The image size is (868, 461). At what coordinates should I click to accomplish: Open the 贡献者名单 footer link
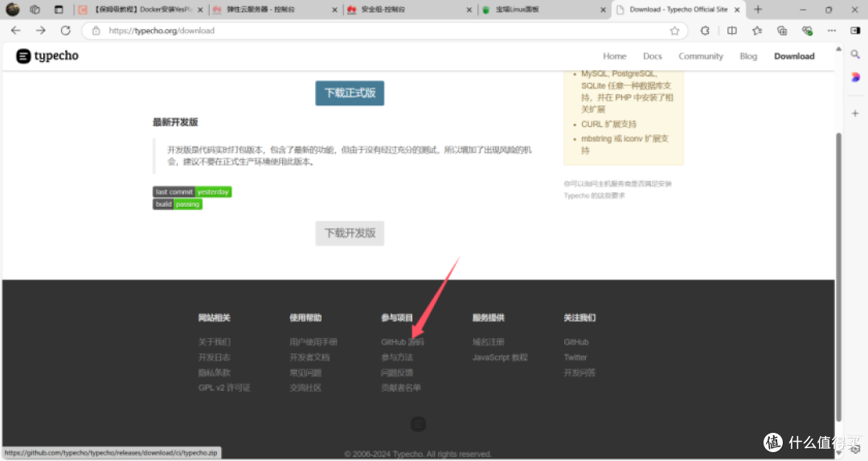click(401, 388)
